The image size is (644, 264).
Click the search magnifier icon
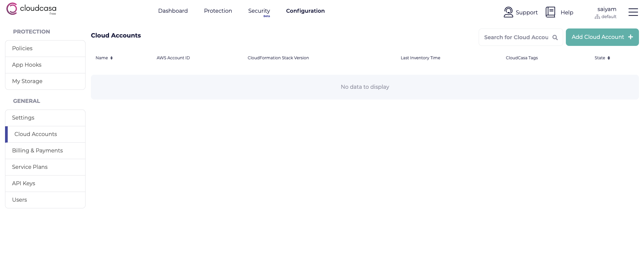click(x=555, y=38)
